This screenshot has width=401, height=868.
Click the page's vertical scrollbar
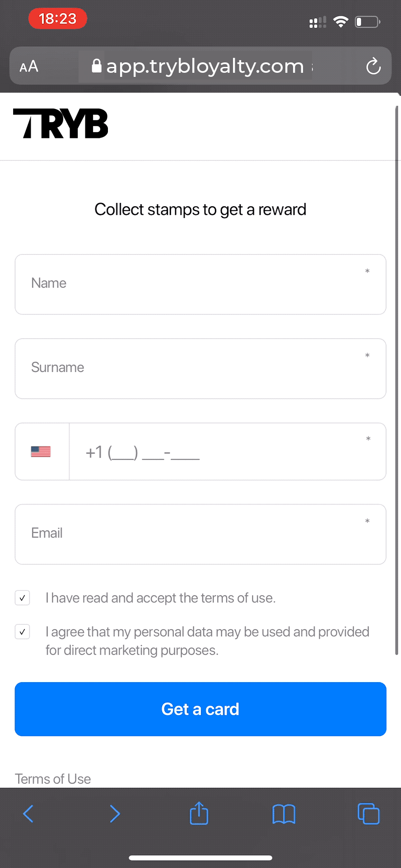pos(397,380)
